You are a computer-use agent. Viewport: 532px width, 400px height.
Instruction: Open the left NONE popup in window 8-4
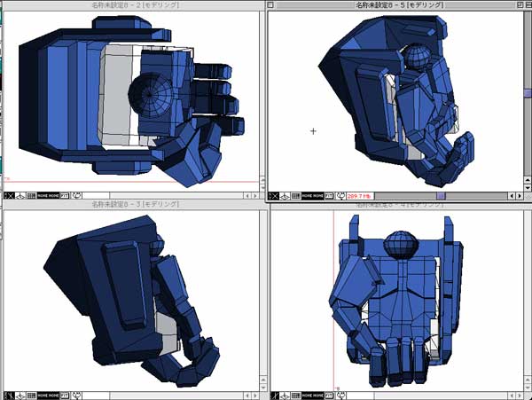click(x=307, y=396)
